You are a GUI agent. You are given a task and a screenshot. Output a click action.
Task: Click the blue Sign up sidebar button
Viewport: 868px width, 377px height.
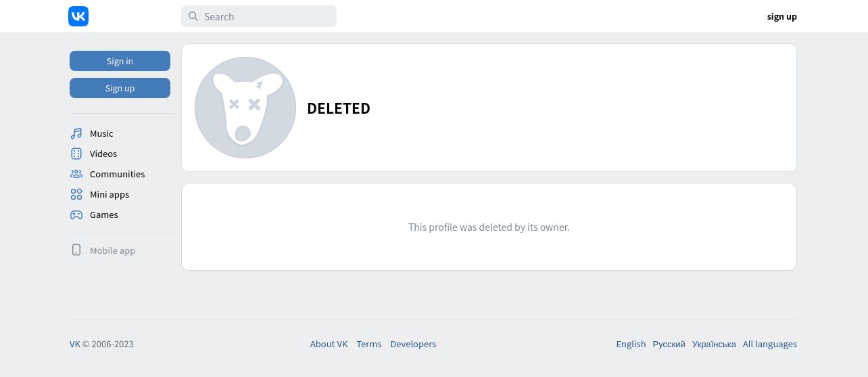[x=120, y=88]
